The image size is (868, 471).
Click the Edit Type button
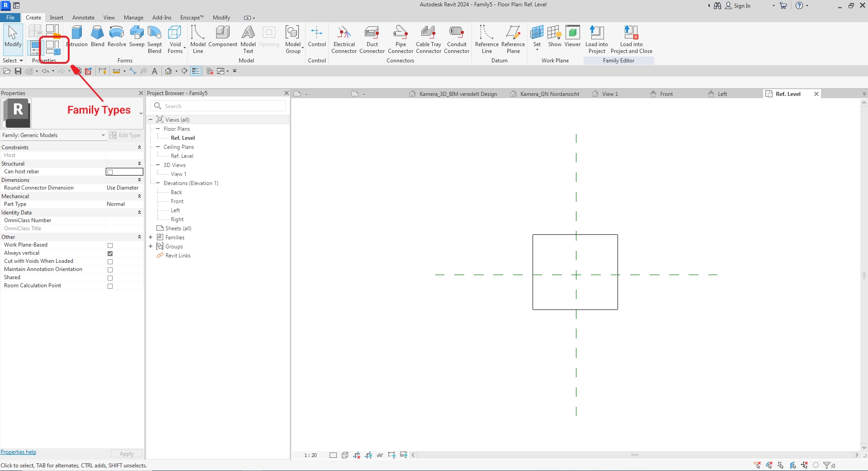[125, 135]
